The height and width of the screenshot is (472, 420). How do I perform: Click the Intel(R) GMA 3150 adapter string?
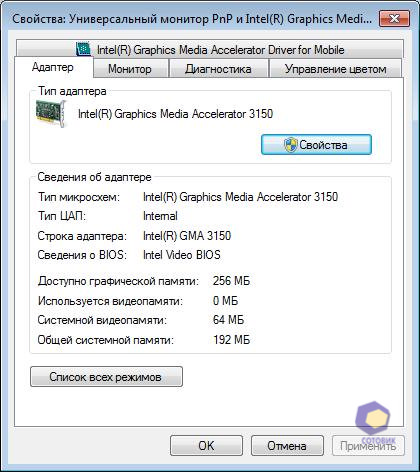[x=187, y=236]
